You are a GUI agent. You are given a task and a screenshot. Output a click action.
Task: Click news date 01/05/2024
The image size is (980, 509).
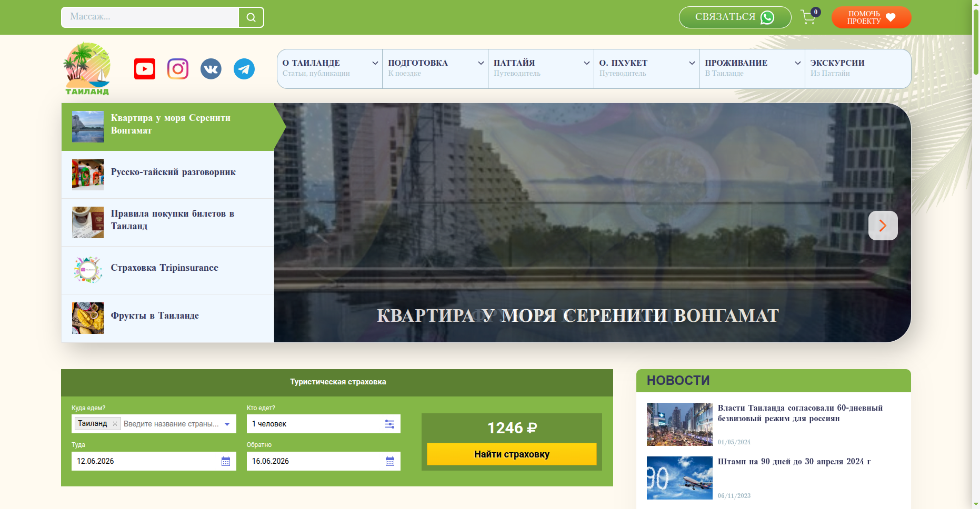pyautogui.click(x=734, y=442)
